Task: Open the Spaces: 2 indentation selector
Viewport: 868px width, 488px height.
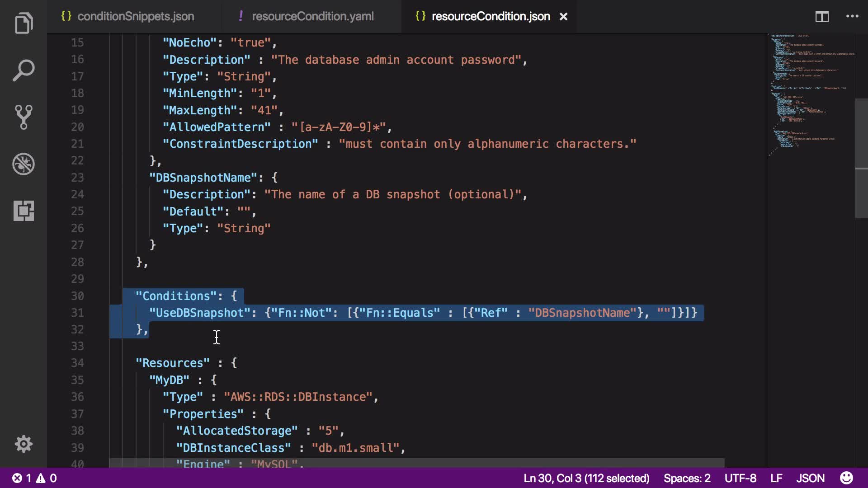Action: tap(687, 478)
